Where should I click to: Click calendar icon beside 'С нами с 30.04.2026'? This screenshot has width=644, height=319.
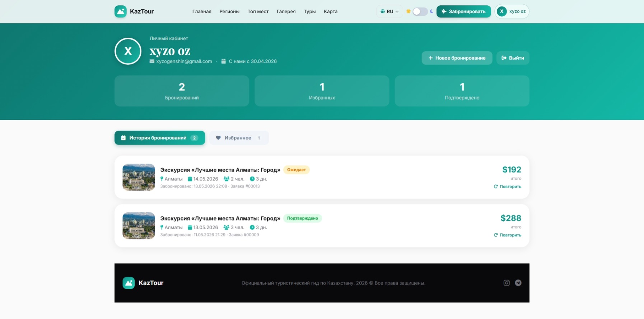coord(223,61)
